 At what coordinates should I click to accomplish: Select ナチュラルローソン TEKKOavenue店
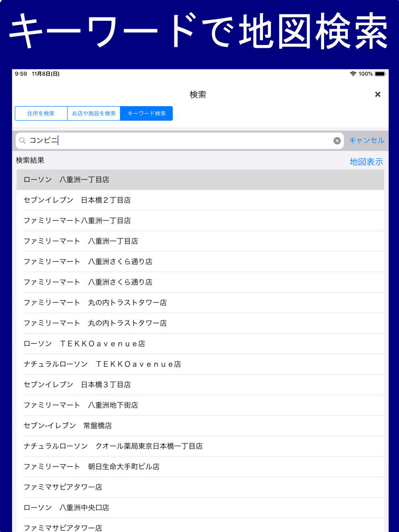tap(200, 364)
